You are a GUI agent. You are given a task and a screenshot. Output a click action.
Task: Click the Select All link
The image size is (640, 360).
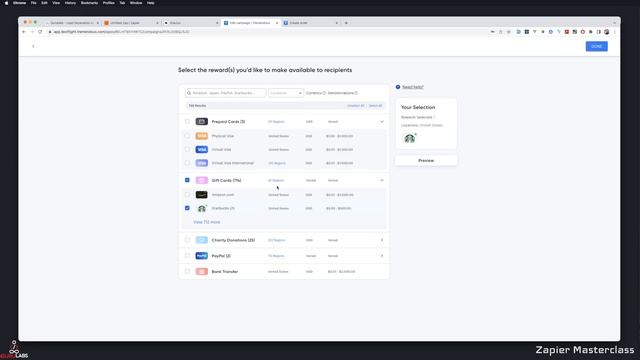(375, 106)
